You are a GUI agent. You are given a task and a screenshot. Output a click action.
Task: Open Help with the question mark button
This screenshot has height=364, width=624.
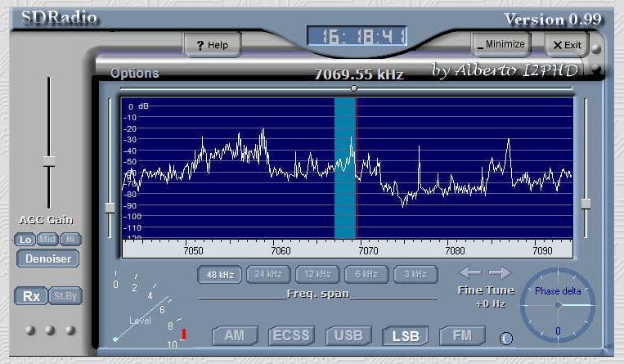[x=211, y=45]
